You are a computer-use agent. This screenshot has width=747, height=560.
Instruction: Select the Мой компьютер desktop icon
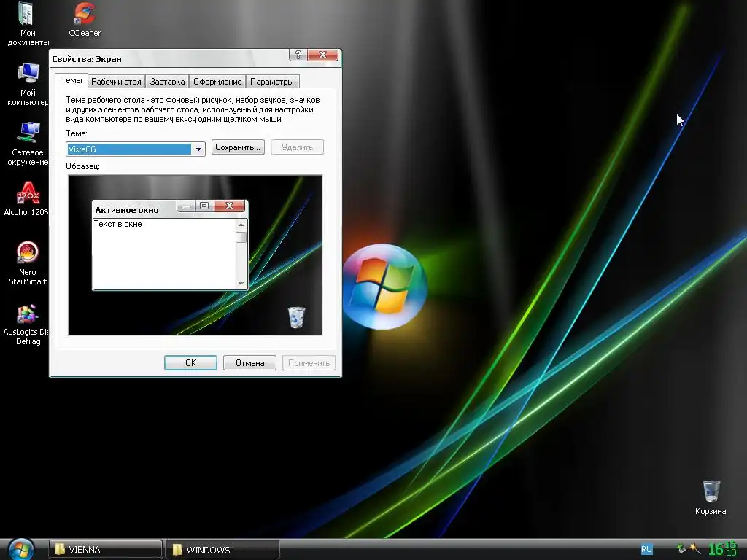pos(27,84)
